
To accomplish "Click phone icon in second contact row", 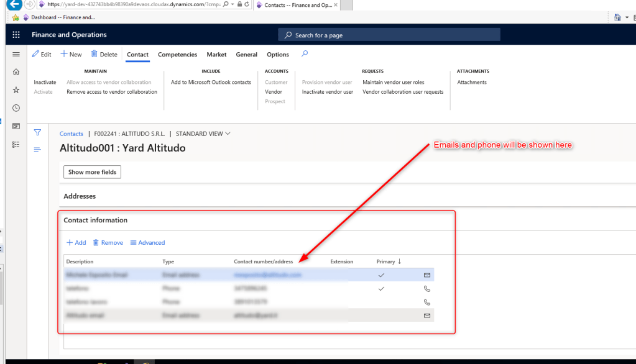I will tap(427, 288).
